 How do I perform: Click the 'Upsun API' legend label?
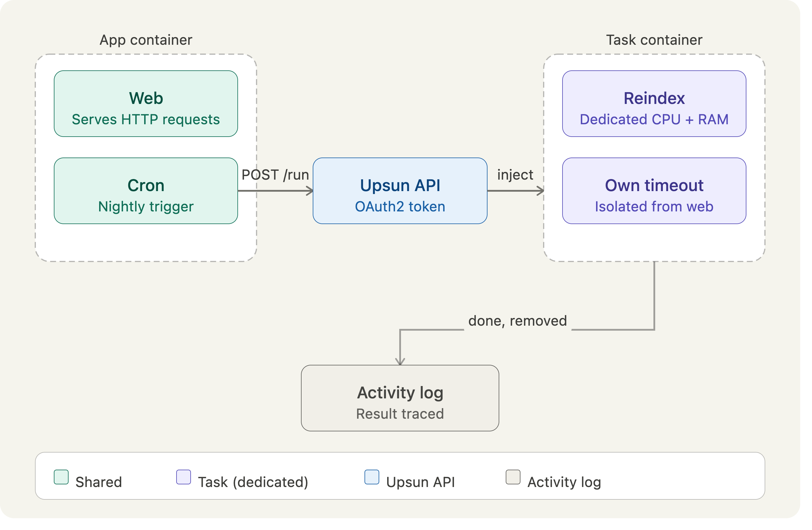coord(421,482)
